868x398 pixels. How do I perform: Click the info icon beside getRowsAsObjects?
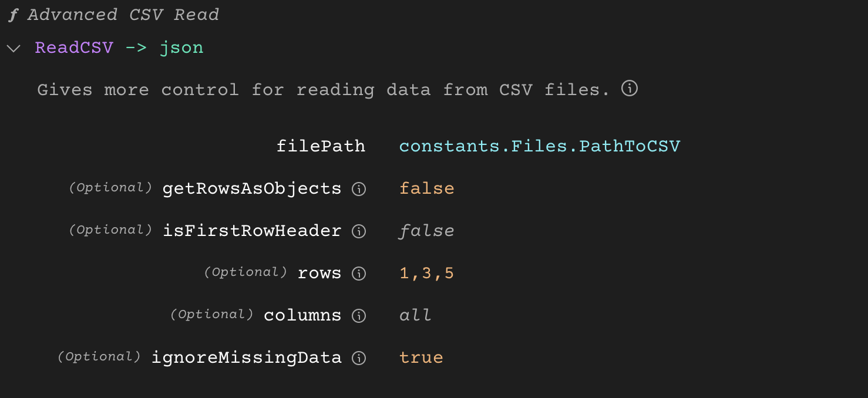[358, 188]
